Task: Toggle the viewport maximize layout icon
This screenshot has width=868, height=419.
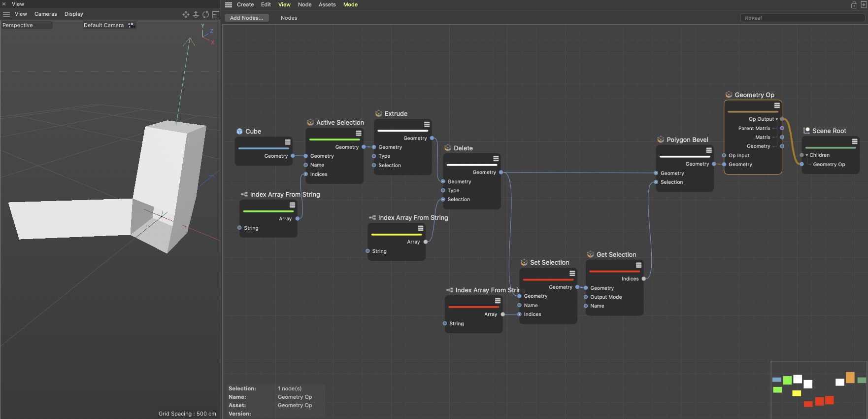Action: coord(215,14)
